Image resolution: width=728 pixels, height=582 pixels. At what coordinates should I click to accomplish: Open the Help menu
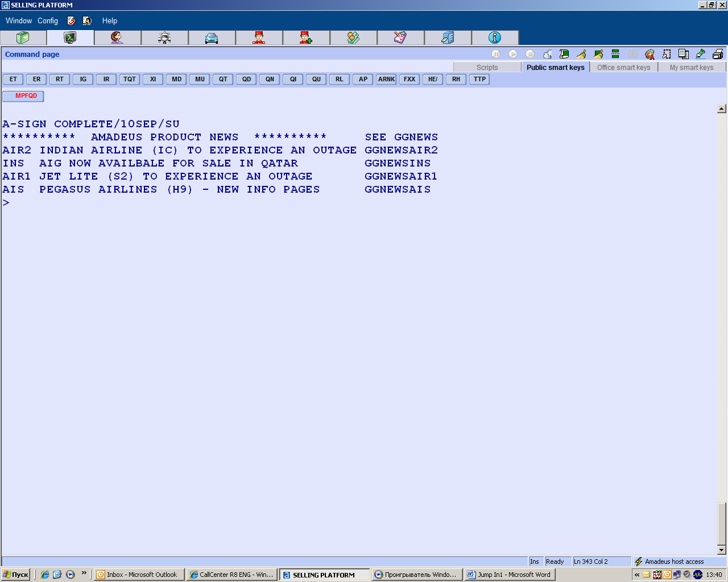[110, 20]
